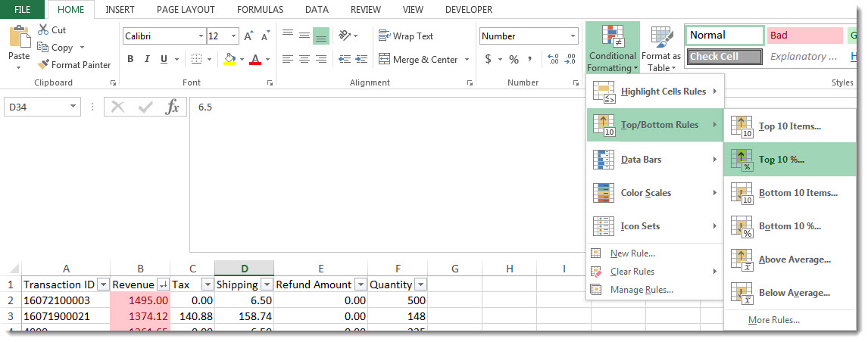This screenshot has width=868, height=342.
Task: Open the Number format dropdown
Action: [573, 36]
